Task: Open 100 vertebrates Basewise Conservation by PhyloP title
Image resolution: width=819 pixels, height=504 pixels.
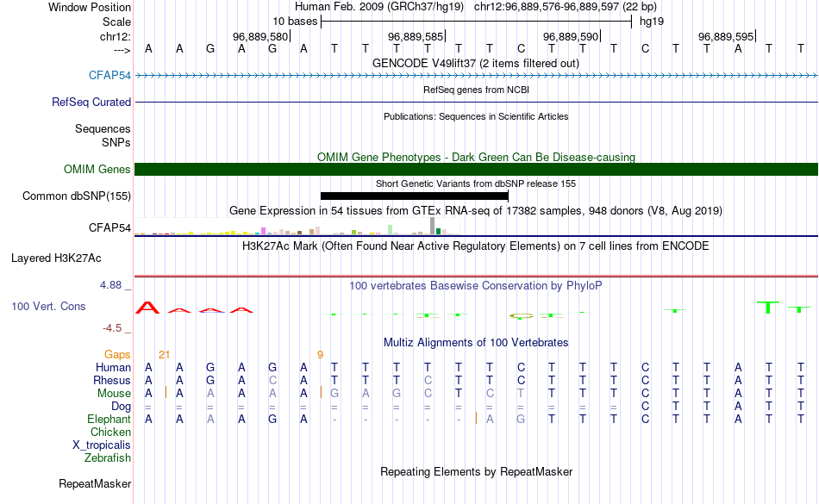Action: 476,286
